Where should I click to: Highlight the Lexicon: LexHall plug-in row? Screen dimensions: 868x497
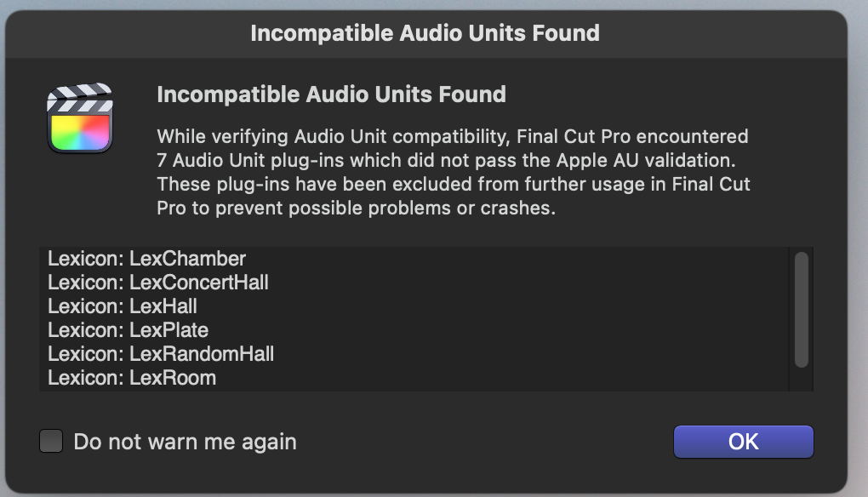pyautogui.click(x=123, y=306)
